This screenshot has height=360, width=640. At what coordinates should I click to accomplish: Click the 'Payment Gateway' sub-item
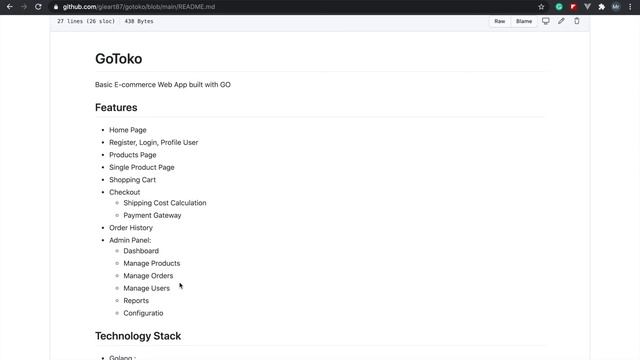[152, 216]
